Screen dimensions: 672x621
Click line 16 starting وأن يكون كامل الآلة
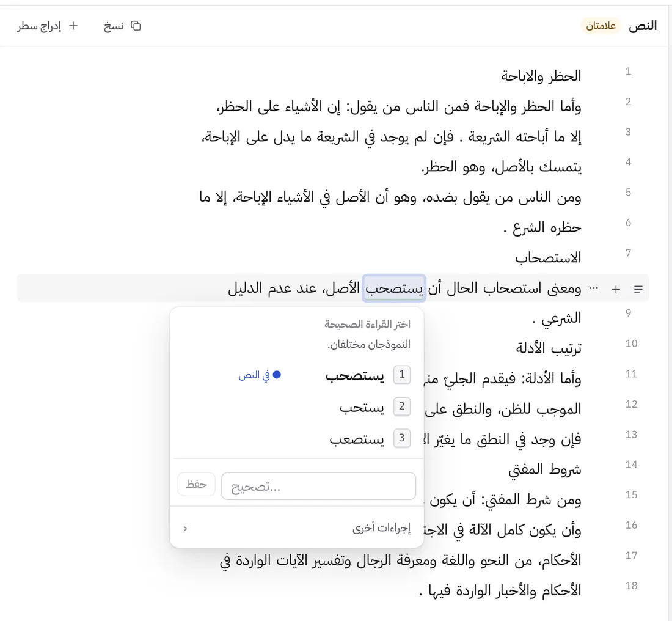(x=502, y=531)
